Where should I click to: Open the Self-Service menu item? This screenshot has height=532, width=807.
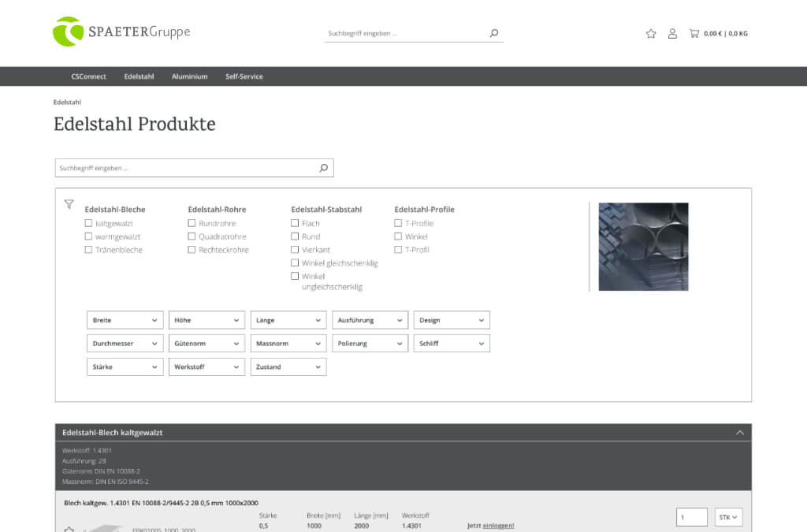244,76
